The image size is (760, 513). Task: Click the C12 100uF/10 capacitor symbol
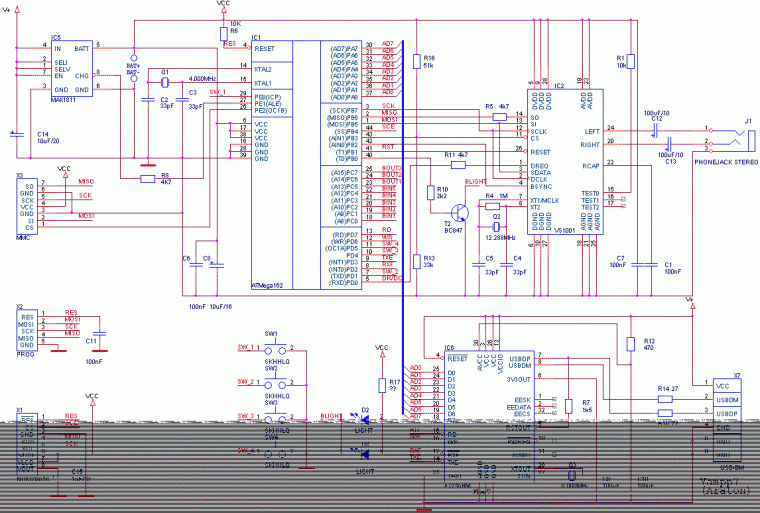click(x=655, y=131)
